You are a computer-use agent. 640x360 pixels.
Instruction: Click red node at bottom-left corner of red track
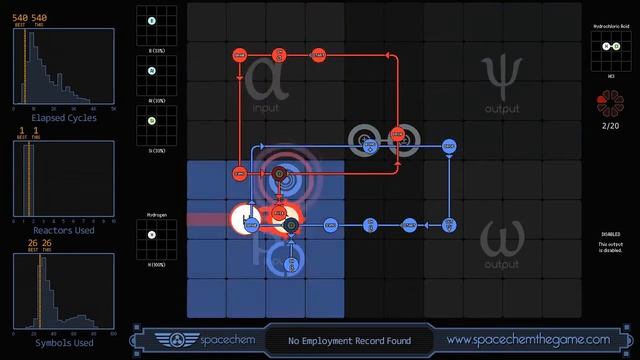click(x=240, y=174)
